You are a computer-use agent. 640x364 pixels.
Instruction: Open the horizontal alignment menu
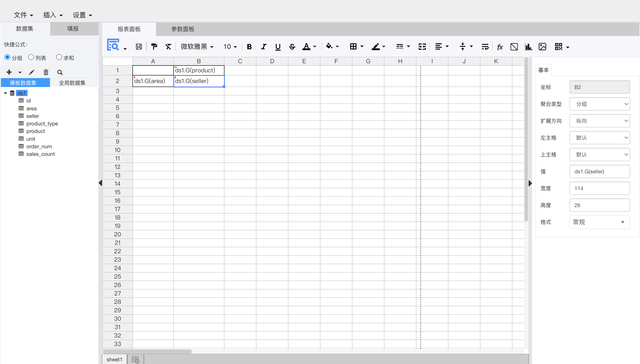point(442,47)
